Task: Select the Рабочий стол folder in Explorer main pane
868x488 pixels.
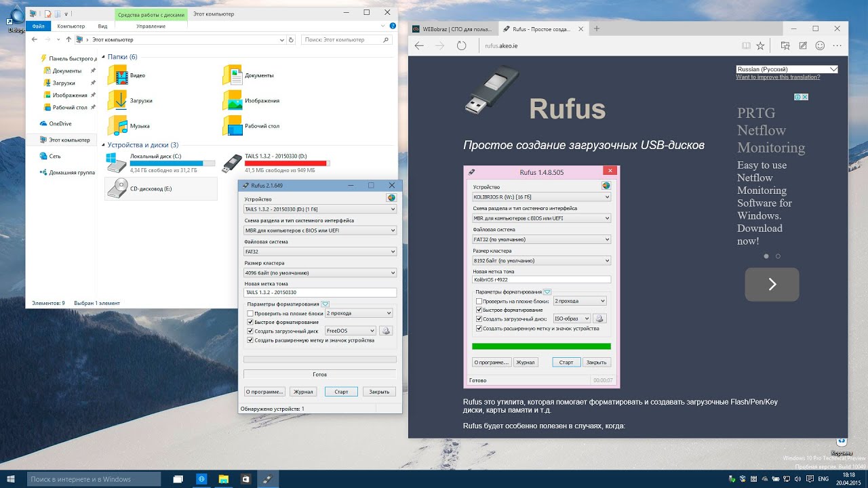Action: pyautogui.click(x=252, y=125)
